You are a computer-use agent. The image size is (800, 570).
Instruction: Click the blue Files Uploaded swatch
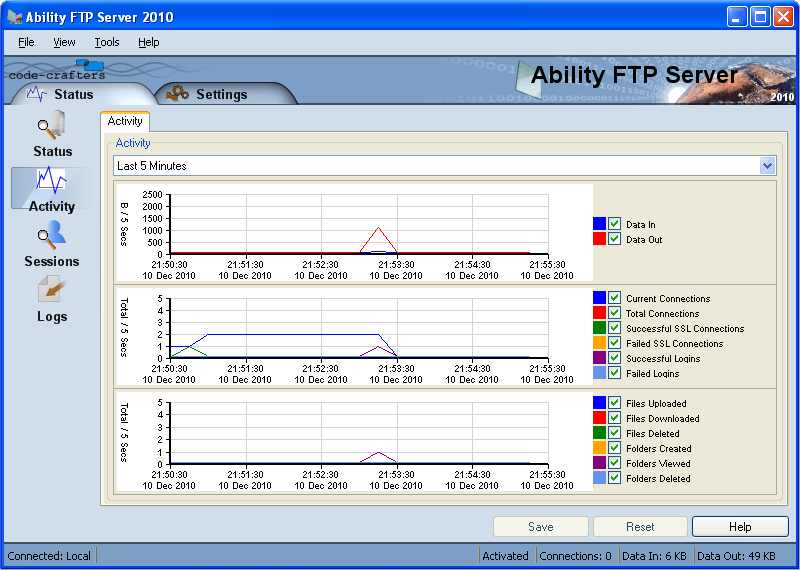599,403
